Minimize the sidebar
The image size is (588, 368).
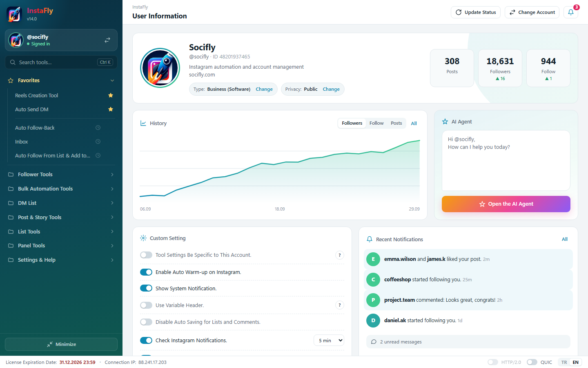click(x=61, y=344)
